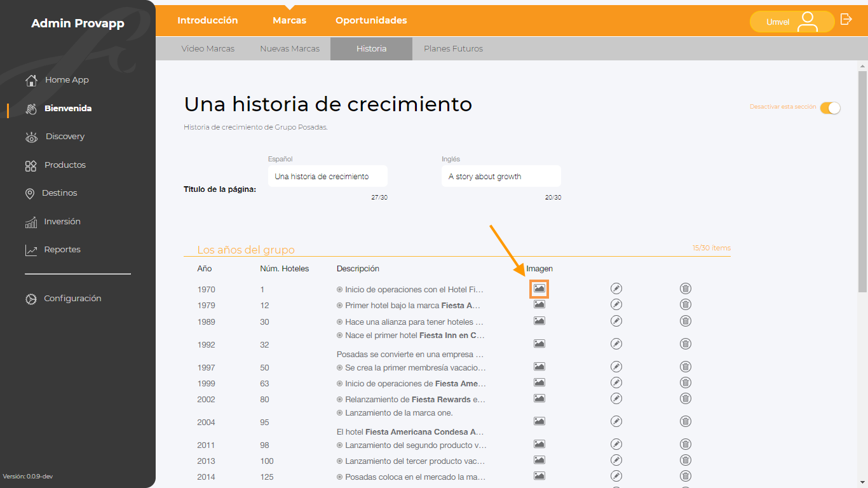Edit the 2013 row with pencil icon
The image size is (868, 488).
tap(616, 460)
